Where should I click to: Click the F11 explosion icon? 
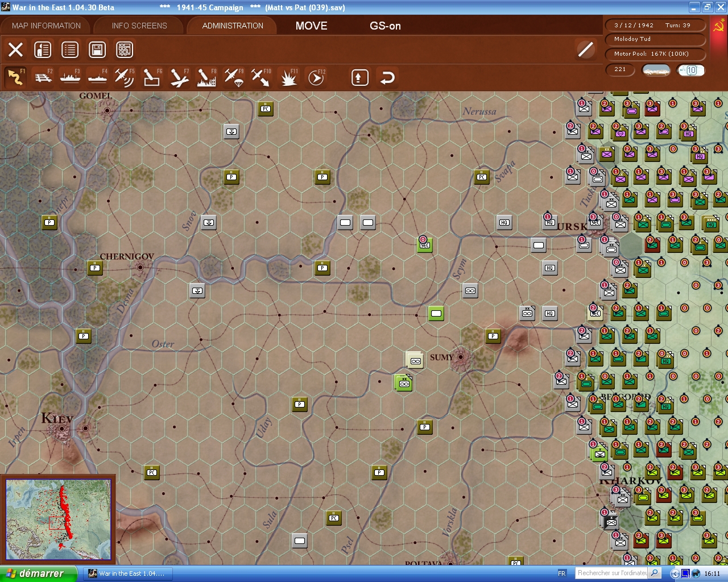tap(289, 77)
